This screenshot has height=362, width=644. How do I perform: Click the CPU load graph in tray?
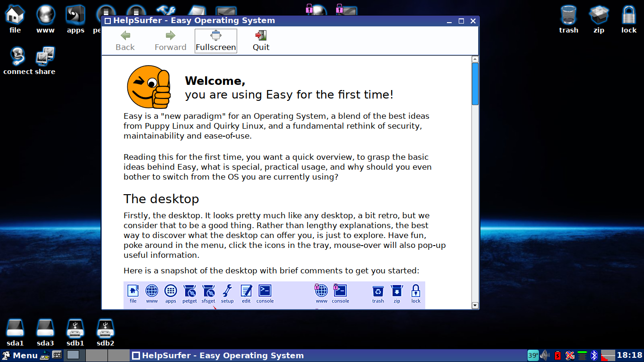pyautogui.click(x=608, y=355)
